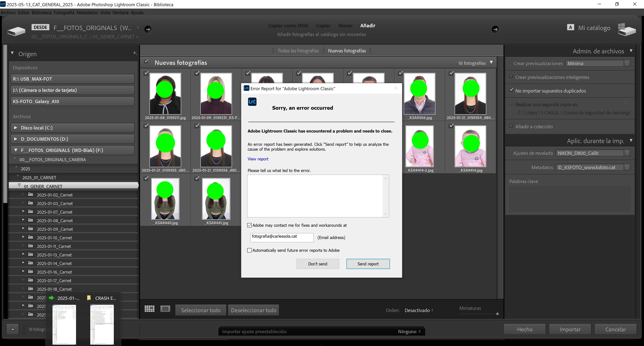
Task: Check Automatically send future error reports
Action: [x=249, y=250]
